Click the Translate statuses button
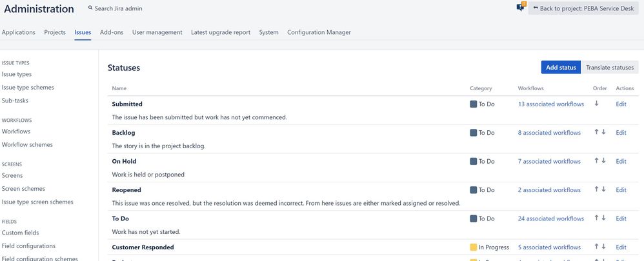The image size is (644, 261). pos(610,67)
